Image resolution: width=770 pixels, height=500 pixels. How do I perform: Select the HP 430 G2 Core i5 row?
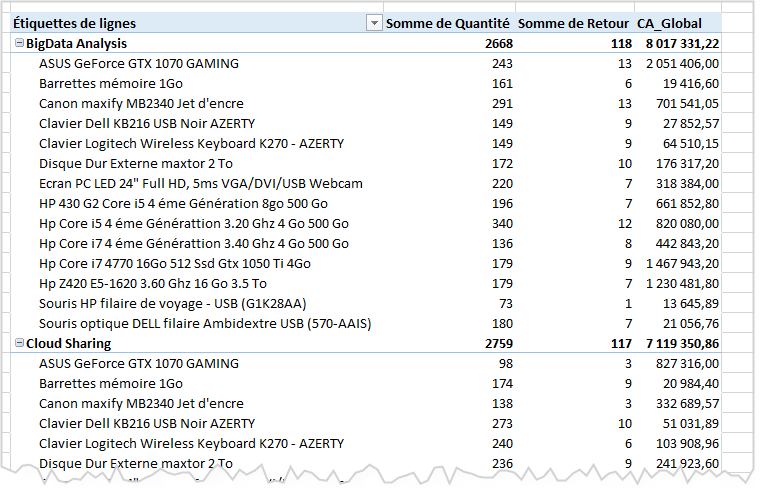click(x=184, y=203)
